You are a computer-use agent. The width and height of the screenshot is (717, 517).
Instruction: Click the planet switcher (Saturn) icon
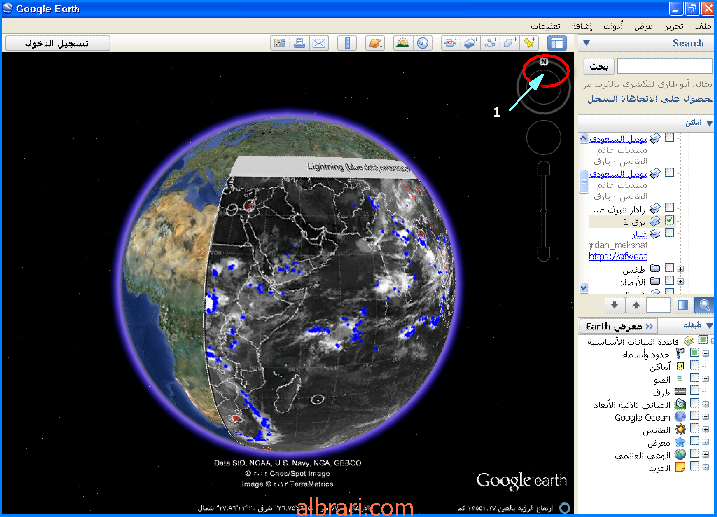375,43
